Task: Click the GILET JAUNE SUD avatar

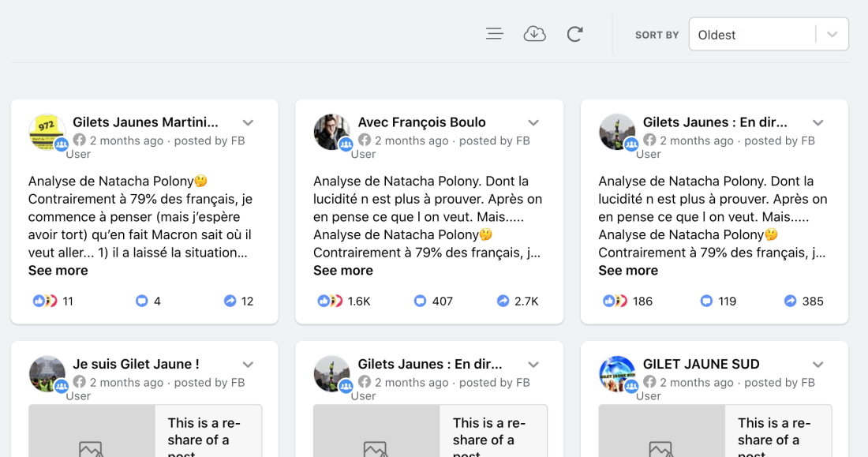Action: (x=617, y=374)
